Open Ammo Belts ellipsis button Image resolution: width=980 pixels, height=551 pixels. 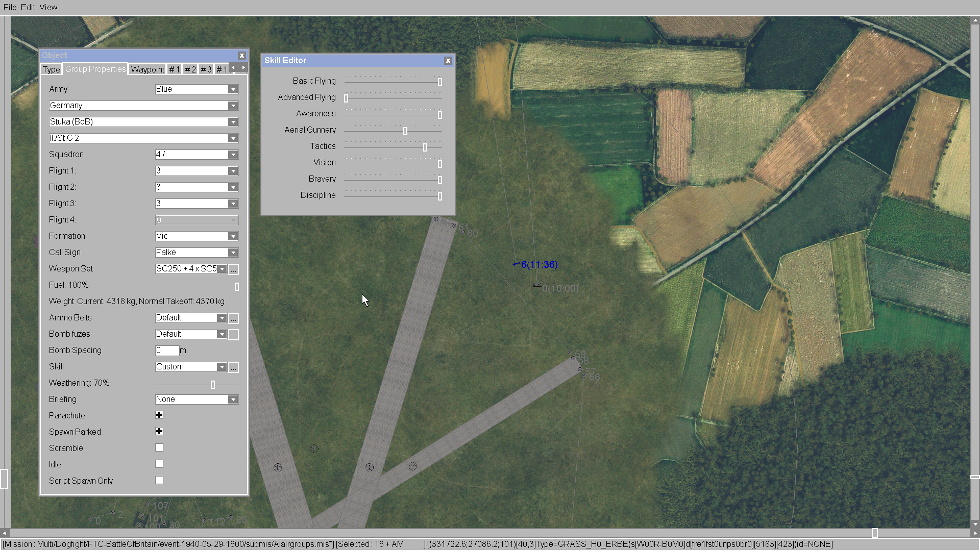(233, 318)
